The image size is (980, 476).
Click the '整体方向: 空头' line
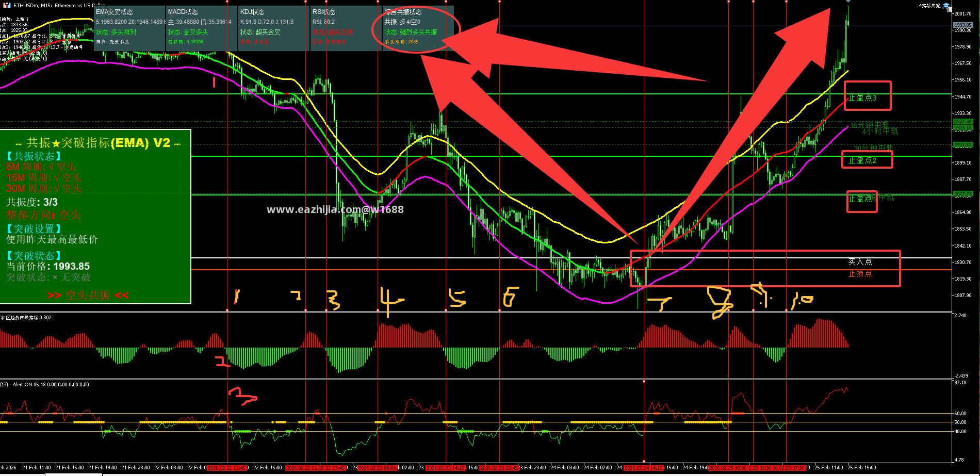[x=43, y=215]
